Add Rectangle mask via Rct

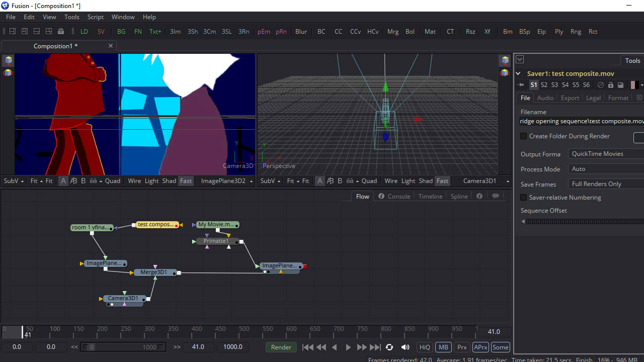(593, 31)
